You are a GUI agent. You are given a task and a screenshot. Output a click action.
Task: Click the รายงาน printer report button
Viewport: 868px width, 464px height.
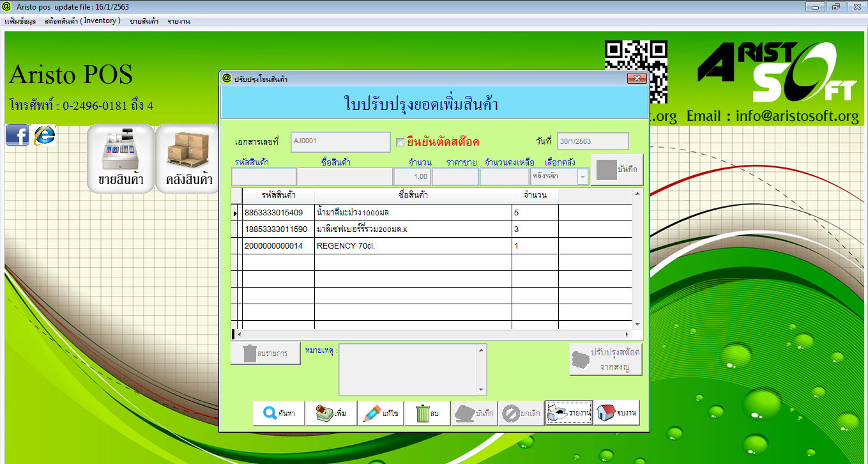pyautogui.click(x=569, y=414)
